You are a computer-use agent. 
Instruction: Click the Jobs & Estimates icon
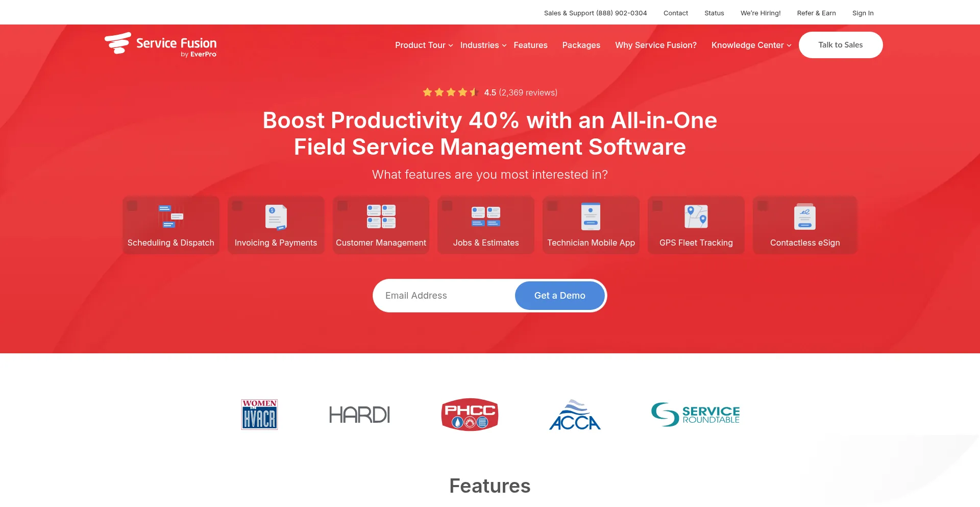point(486,216)
